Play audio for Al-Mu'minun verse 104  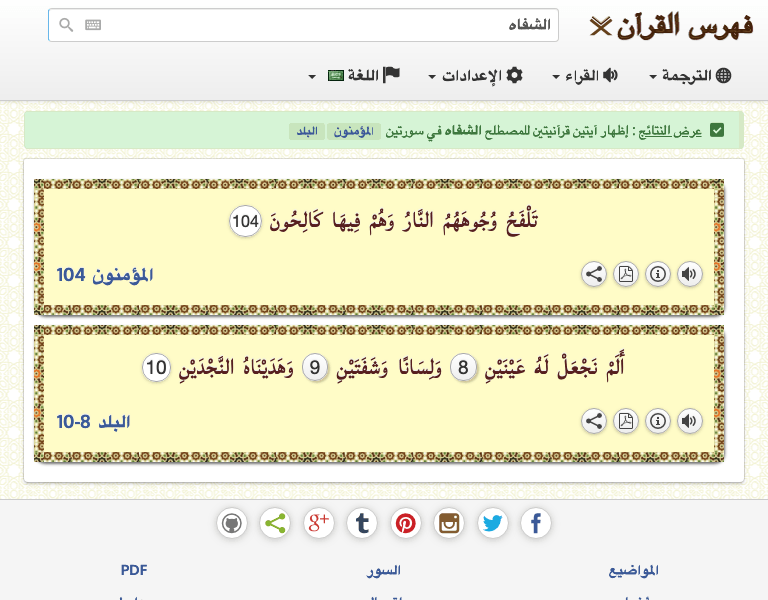[689, 274]
